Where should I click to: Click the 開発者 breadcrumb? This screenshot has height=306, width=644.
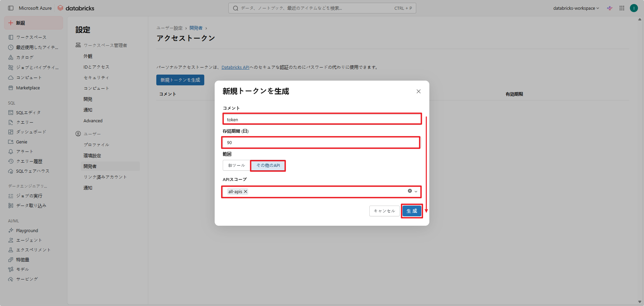pos(196,28)
